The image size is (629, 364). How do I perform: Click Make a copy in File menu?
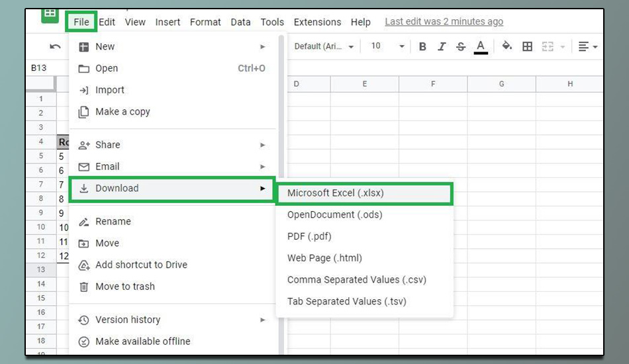pos(122,112)
